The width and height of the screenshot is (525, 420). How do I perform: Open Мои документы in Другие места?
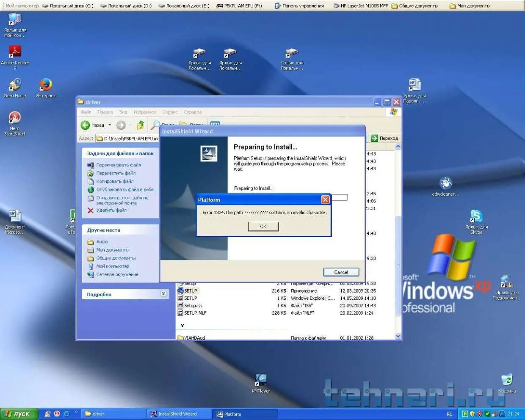113,250
